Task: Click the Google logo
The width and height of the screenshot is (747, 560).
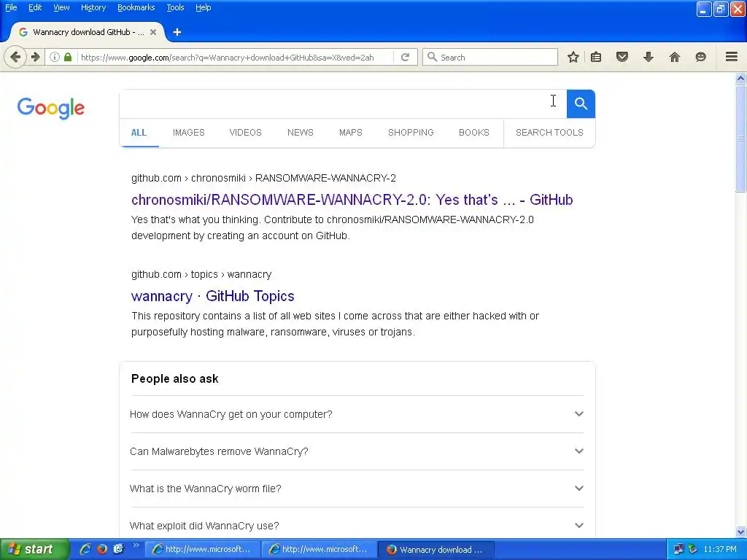Action: (51, 109)
